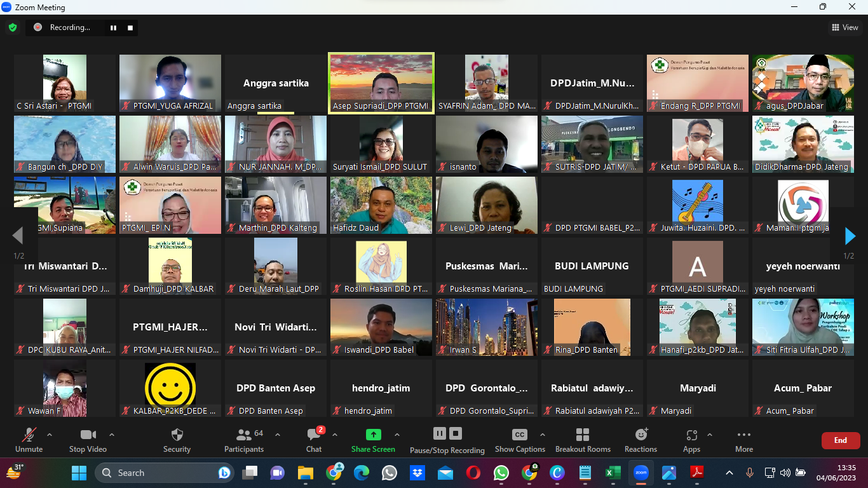The image size is (868, 488).
Task: Select the KALBAR_P2KB smiley face tile
Action: coord(170,388)
